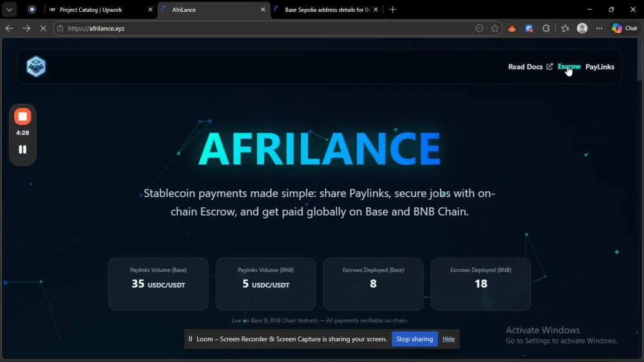This screenshot has height=362, width=644.
Task: View site information lock icon
Action: 61,28
